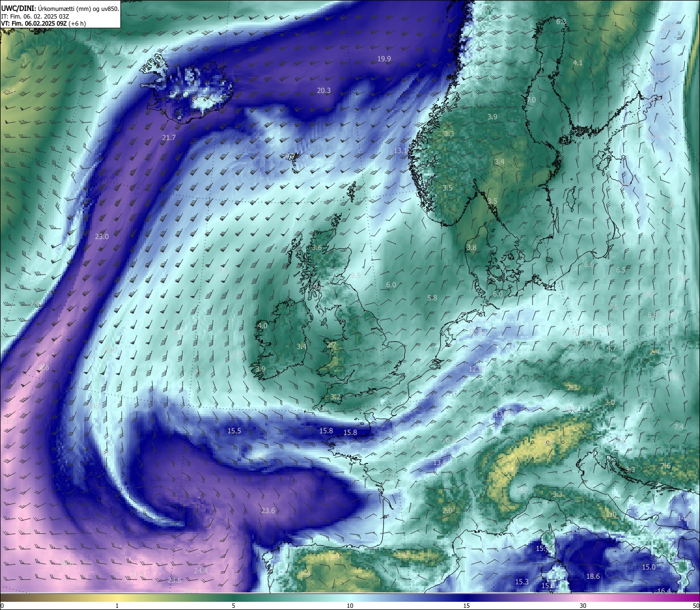Image resolution: width=700 pixels, height=610 pixels.
Task: Click the 4.0 value over western Ireland
Action: [x=262, y=326]
